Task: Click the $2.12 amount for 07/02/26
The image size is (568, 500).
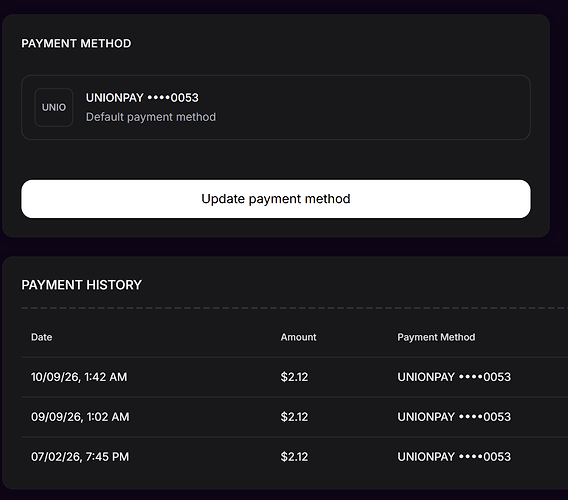Action: [x=294, y=457]
